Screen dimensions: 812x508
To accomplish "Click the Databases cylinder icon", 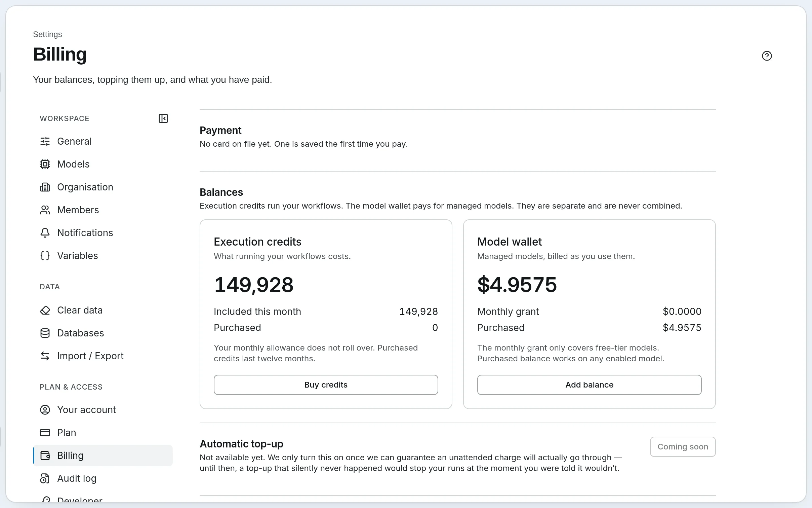I will (x=45, y=333).
